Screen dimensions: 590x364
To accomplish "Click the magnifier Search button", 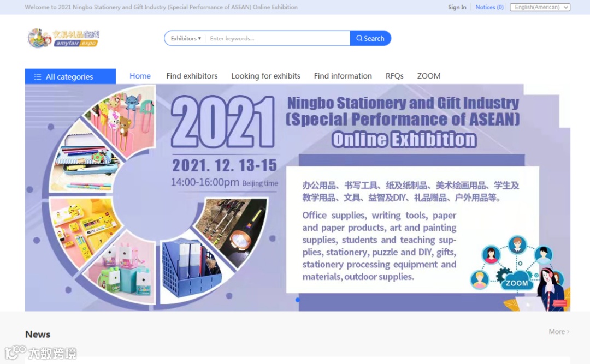I will (370, 38).
